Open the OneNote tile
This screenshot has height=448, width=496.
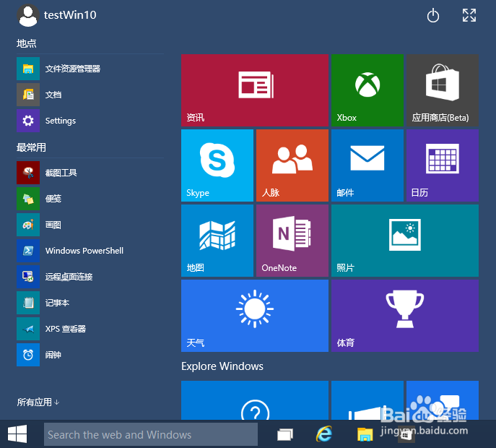point(292,241)
